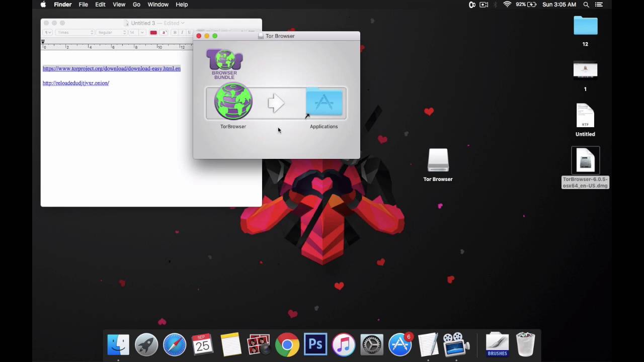Click the Tor Browser window title
644x362 pixels.
[x=280, y=36]
